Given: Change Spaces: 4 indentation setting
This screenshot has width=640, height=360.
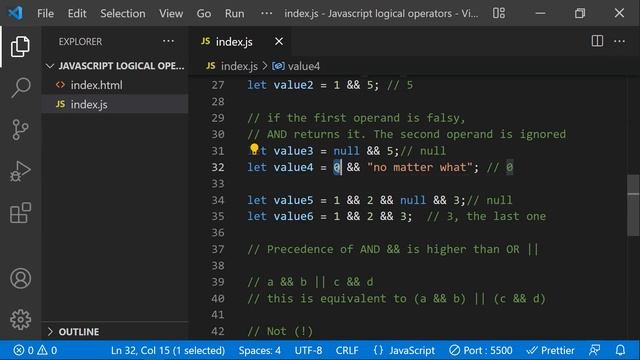Looking at the screenshot, I should 260,350.
